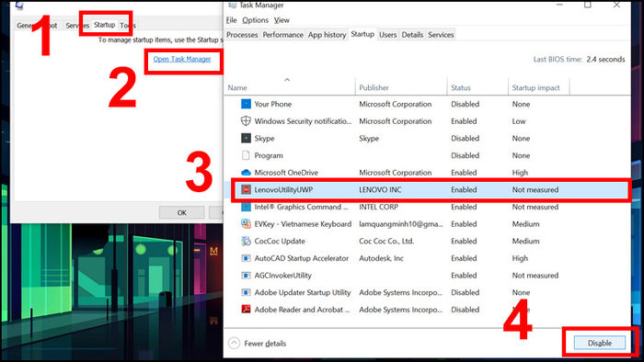Switch to the App history tab
Screen dimensions: 644x362
327,35
